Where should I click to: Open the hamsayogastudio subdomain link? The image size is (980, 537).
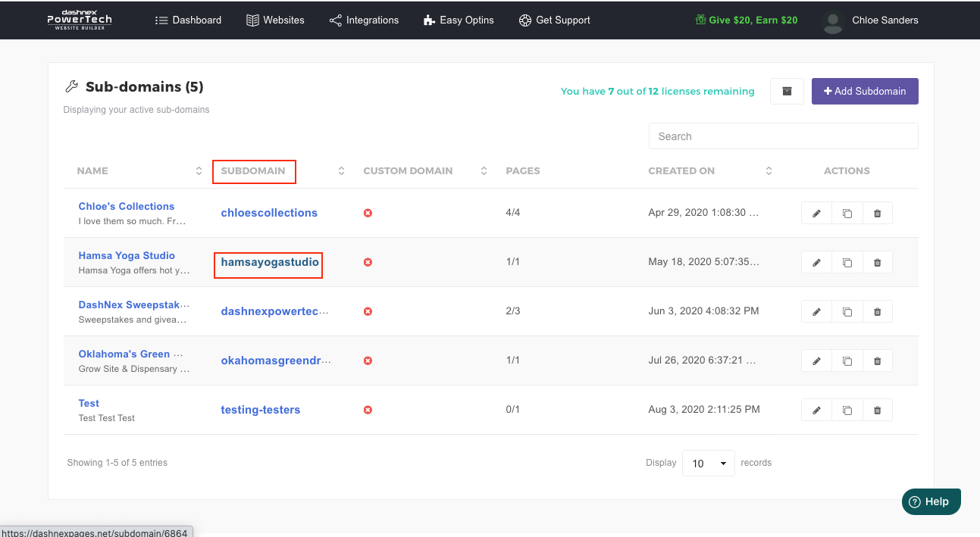[x=270, y=262]
